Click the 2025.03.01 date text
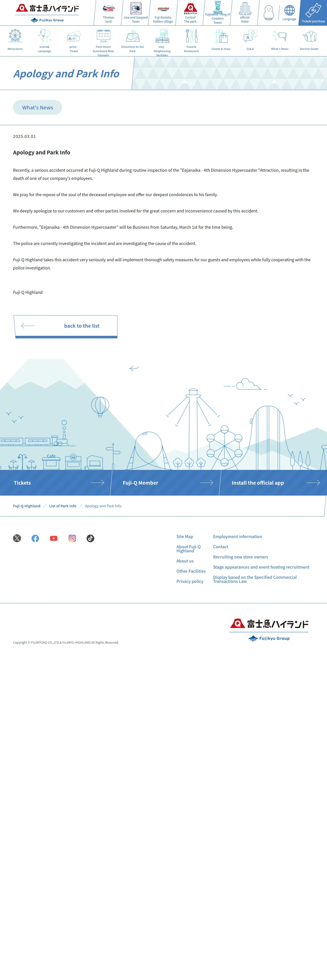The height and width of the screenshot is (980, 327). tap(24, 136)
